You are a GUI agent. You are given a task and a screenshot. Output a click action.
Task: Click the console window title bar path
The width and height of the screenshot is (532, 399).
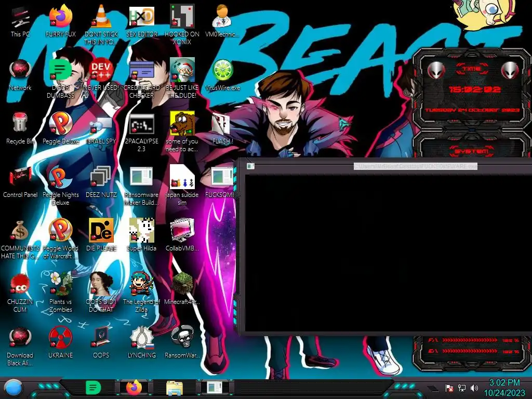pyautogui.click(x=415, y=166)
